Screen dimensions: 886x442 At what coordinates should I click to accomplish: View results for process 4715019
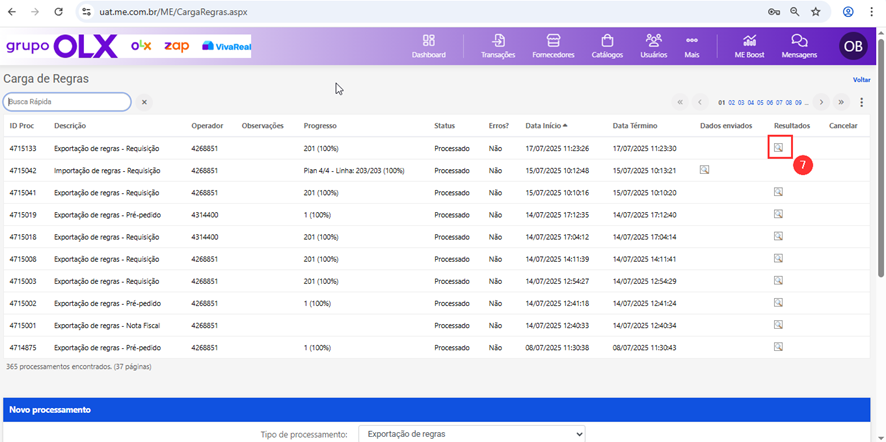pos(778,214)
